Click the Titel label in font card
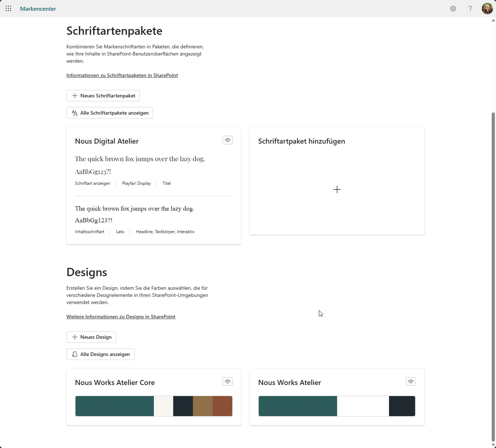The image size is (496, 448). (167, 183)
